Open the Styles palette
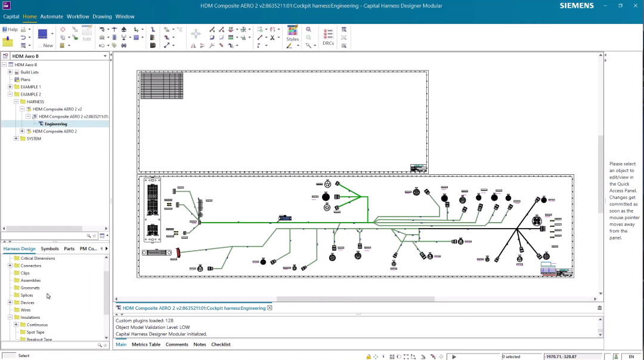 point(292,33)
